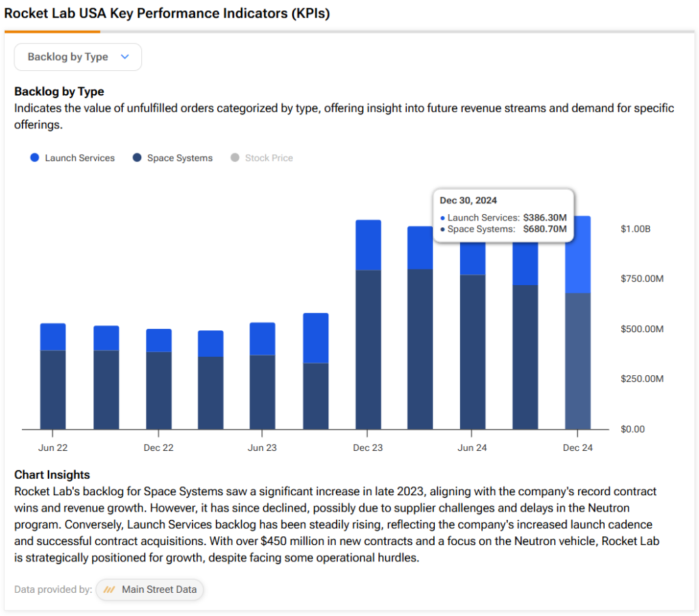This screenshot has height=616, width=699.
Task: Click the 'Data provided by:' label
Action: (53, 589)
